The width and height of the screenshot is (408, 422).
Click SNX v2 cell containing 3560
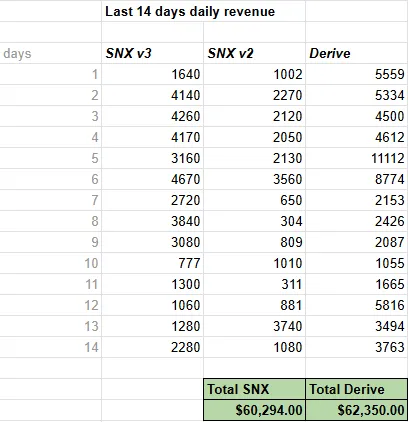(254, 179)
